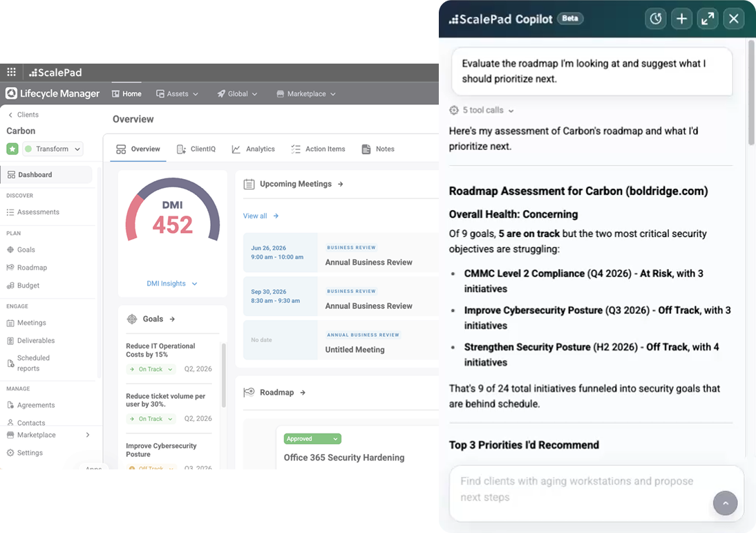Expand the Marketplace top menu

(305, 93)
